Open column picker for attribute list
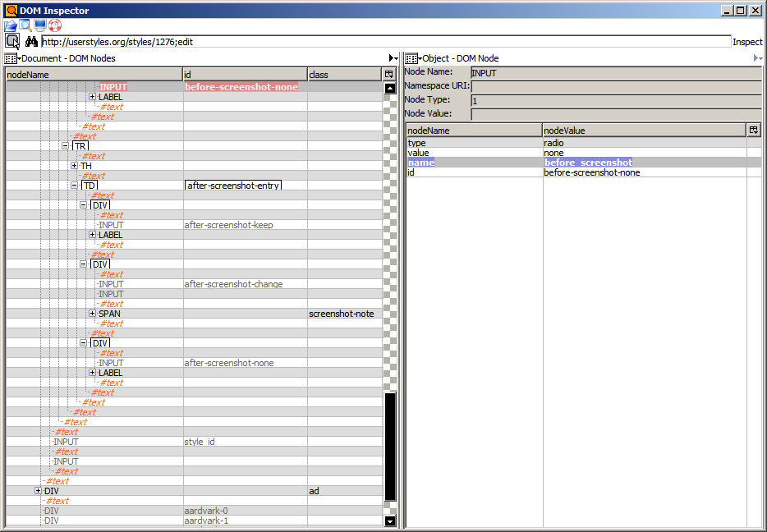 [754, 130]
